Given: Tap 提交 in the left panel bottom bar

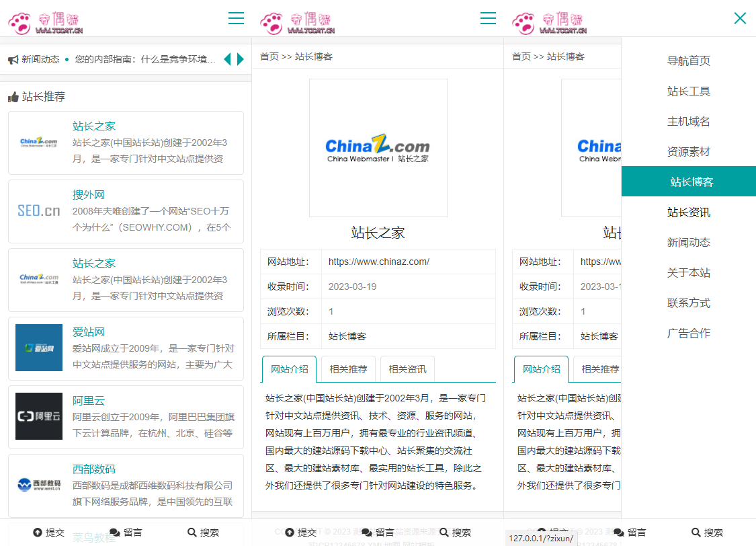Looking at the screenshot, I should [x=48, y=533].
